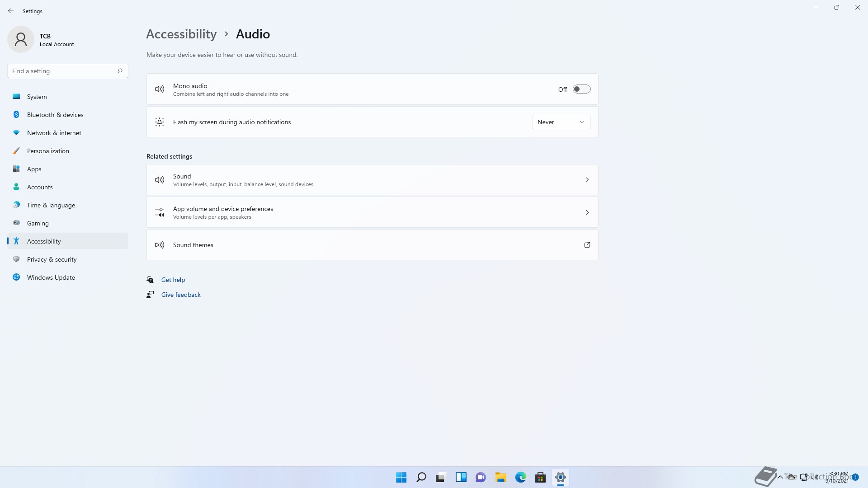Click the System monitor icon
The height and width of the screenshot is (488, 868).
point(16,96)
